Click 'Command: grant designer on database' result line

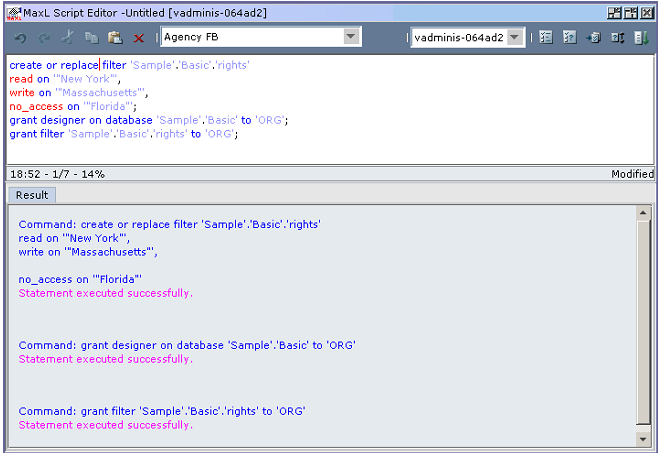click(187, 346)
